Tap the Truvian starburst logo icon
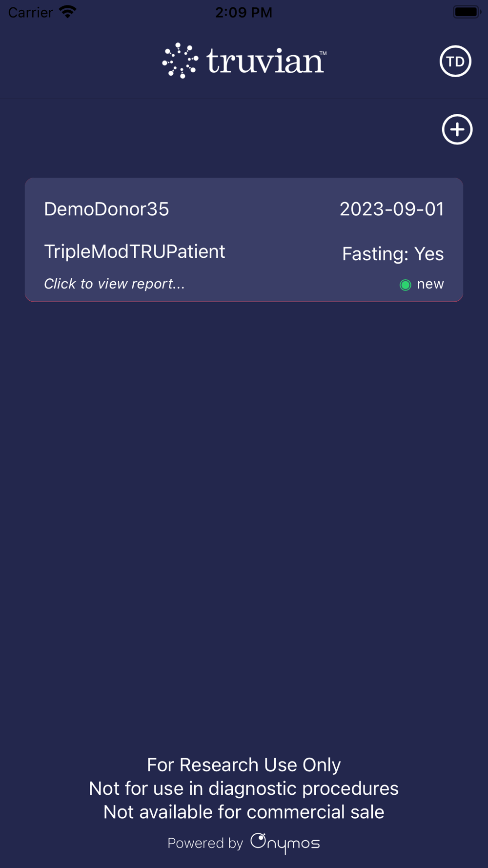The height and width of the screenshot is (868, 488). click(x=180, y=61)
